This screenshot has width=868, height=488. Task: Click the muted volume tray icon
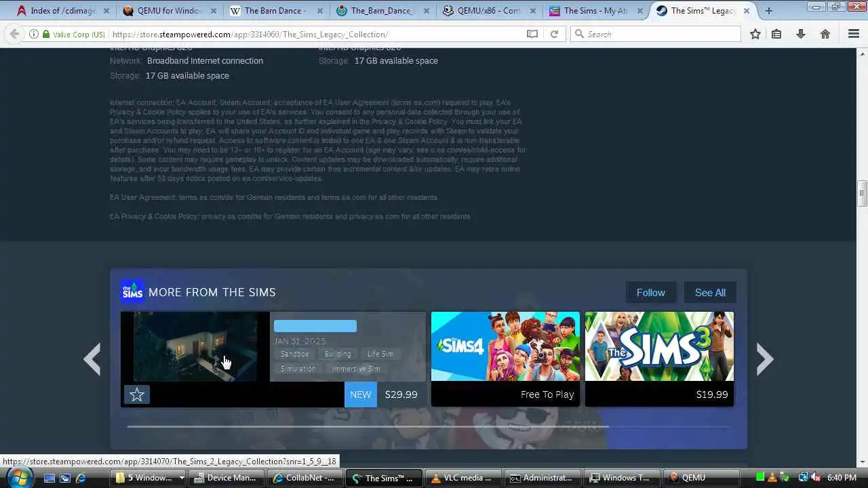click(x=816, y=478)
